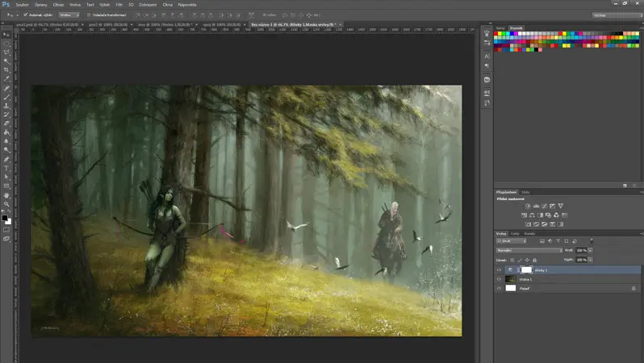This screenshot has width=644, height=363.
Task: Open the Výplň fill slider arrow
Action: (x=590, y=260)
